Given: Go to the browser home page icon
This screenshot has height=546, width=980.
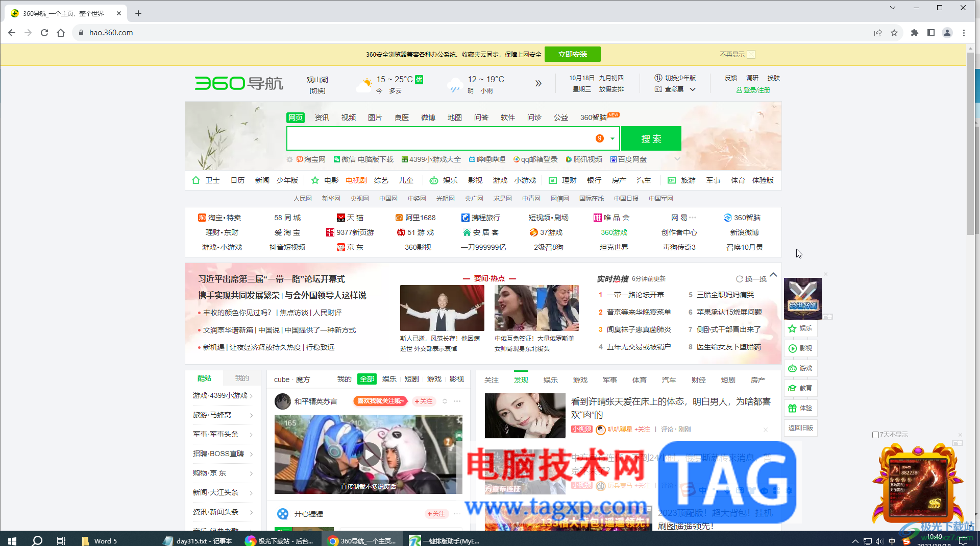Looking at the screenshot, I should pos(61,33).
